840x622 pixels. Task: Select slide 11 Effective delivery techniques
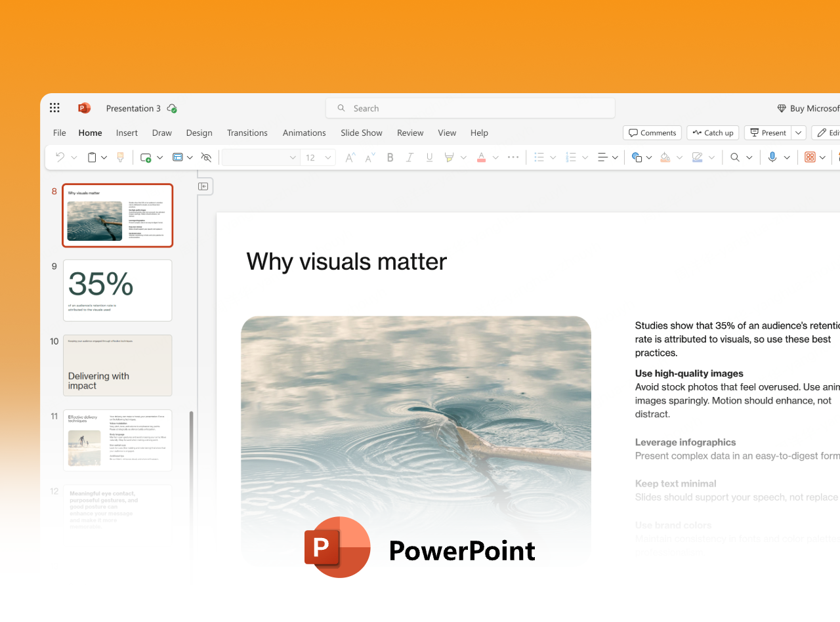point(117,440)
